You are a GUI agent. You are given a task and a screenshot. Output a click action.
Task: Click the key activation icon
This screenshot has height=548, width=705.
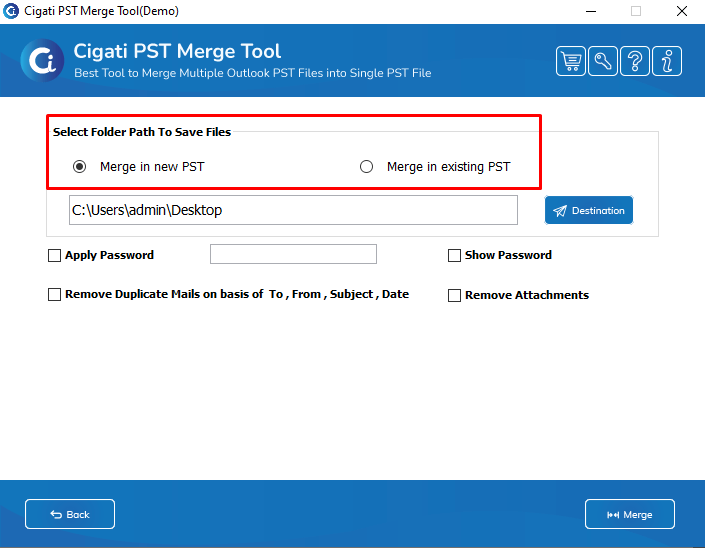(x=602, y=61)
